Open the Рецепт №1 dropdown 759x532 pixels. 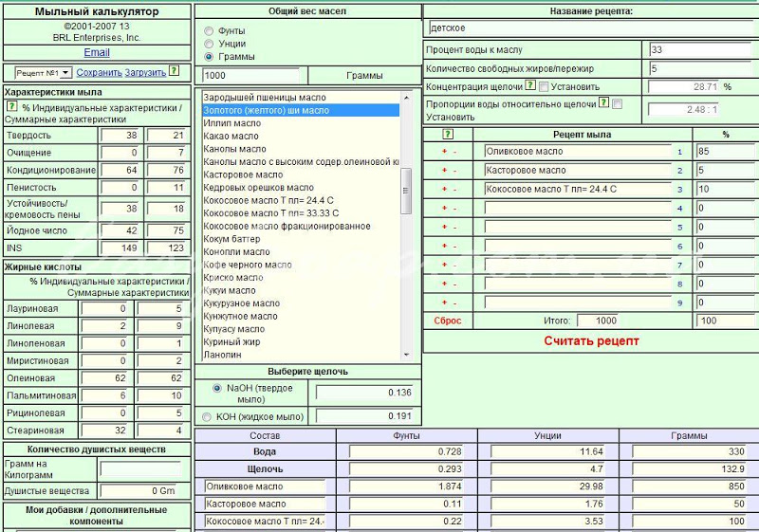coord(43,73)
